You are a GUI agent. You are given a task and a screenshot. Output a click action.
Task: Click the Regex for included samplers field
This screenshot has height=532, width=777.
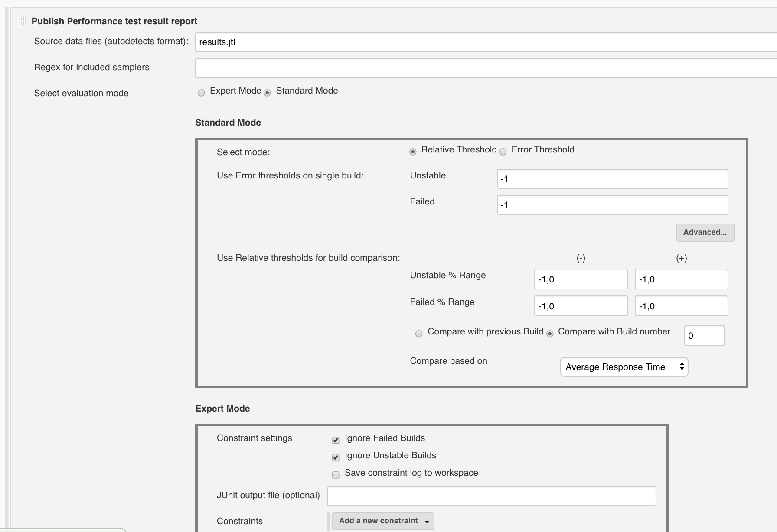(x=486, y=68)
